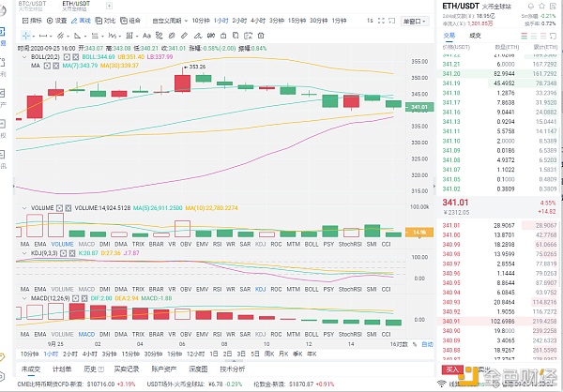Select 1日 in the bottom timeframe bar
563x392 pixels.
point(214,354)
